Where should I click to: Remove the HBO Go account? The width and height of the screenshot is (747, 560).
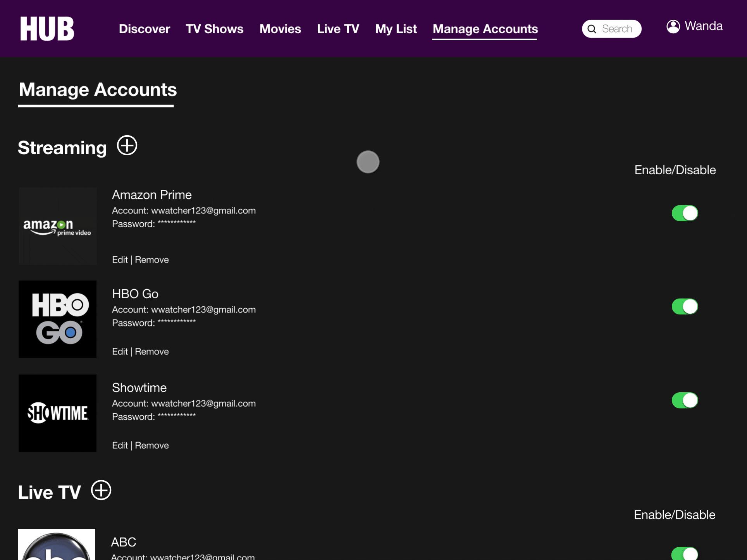pos(152,352)
